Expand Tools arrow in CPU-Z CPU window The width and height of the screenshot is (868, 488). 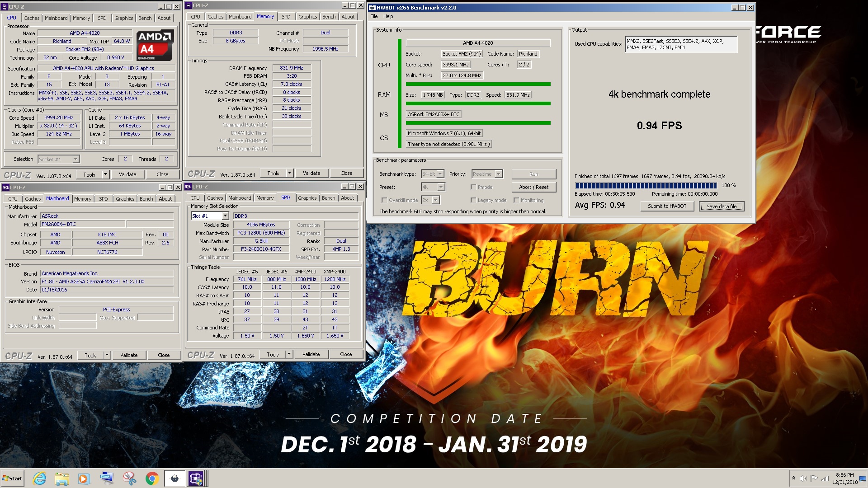coord(105,174)
